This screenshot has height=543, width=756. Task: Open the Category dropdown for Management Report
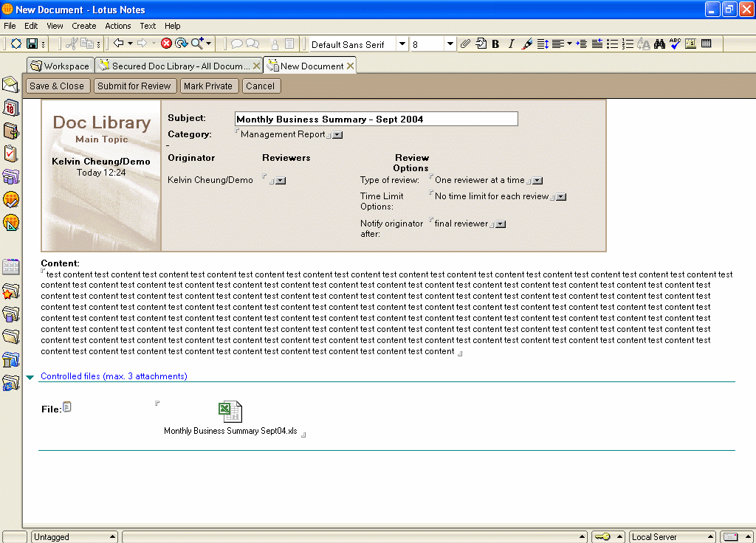click(x=337, y=135)
